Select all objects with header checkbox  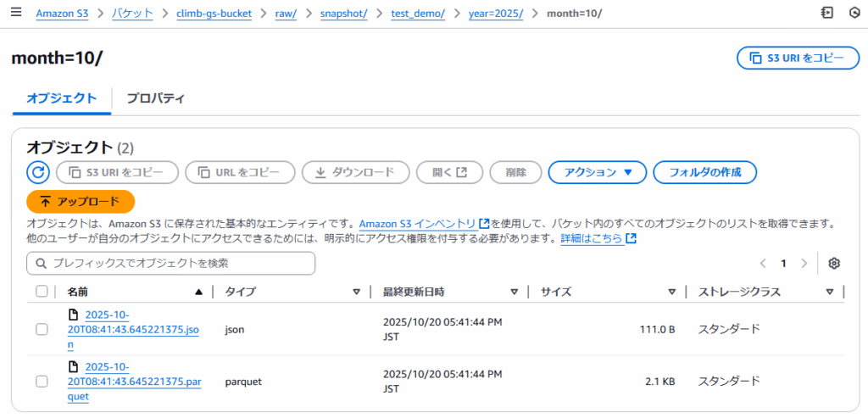point(42,292)
